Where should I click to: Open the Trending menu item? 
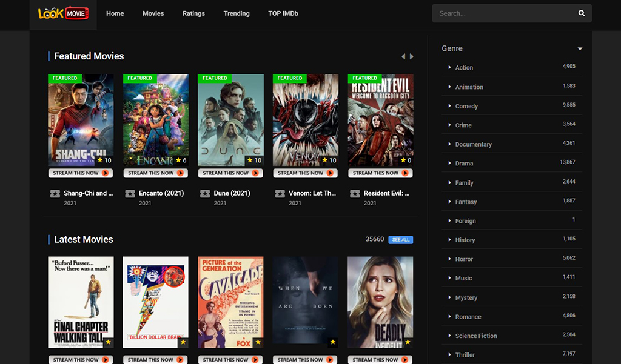pos(237,13)
